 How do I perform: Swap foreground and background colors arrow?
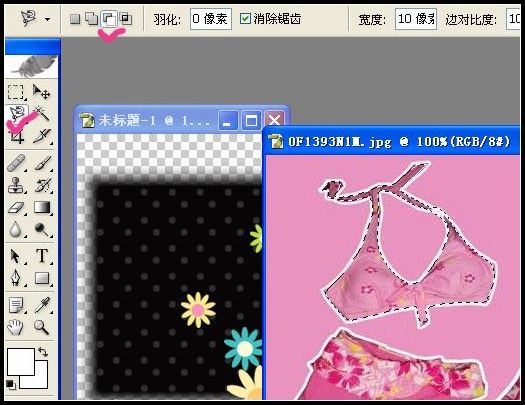[43, 352]
